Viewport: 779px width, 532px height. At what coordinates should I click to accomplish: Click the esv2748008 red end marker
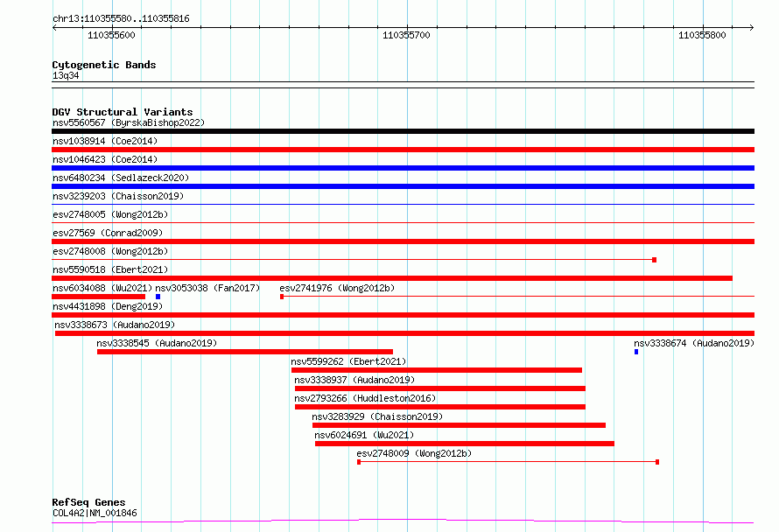point(655,260)
